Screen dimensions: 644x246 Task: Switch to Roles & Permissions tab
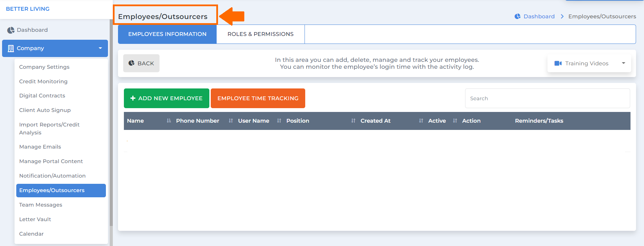pos(261,34)
